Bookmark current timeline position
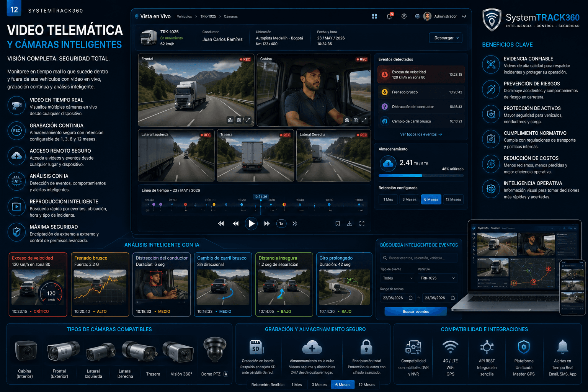 (x=338, y=224)
